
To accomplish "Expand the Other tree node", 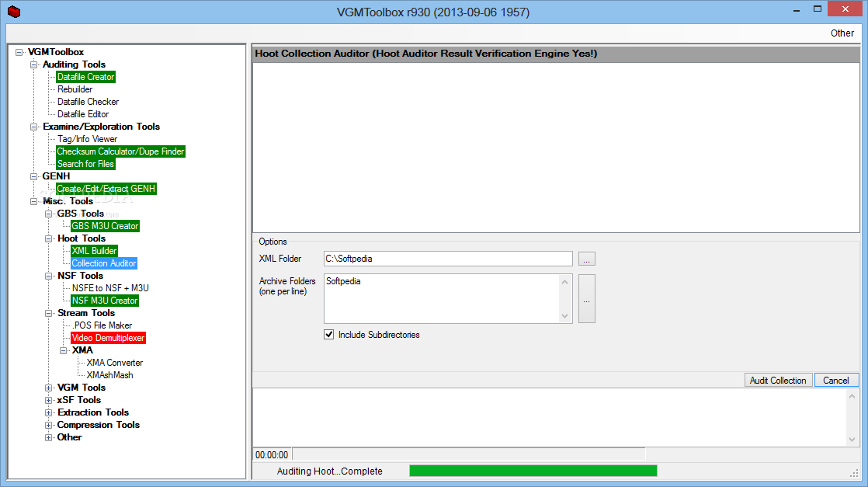I will click(x=49, y=438).
